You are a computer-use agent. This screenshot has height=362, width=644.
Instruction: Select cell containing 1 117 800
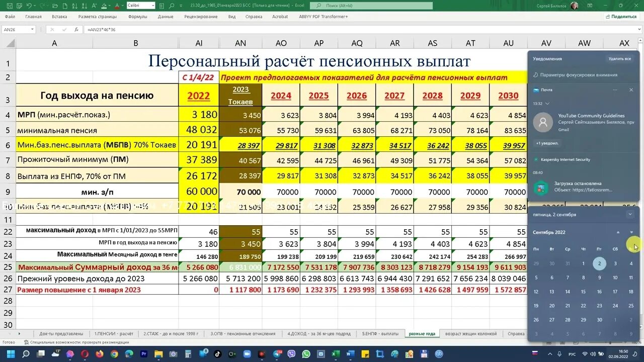[240, 290]
